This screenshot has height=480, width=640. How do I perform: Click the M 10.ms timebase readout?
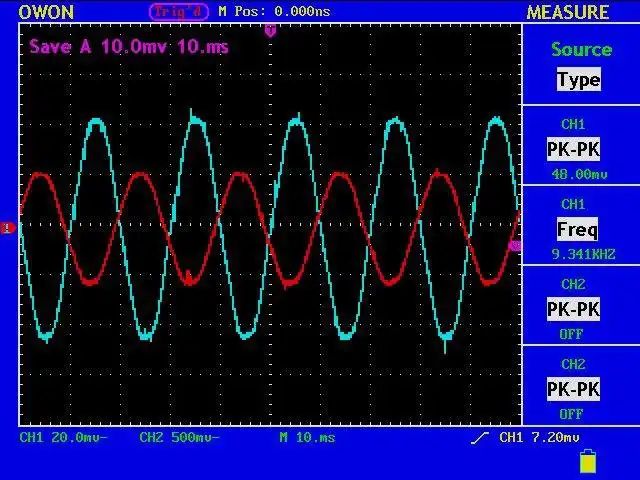point(307,438)
